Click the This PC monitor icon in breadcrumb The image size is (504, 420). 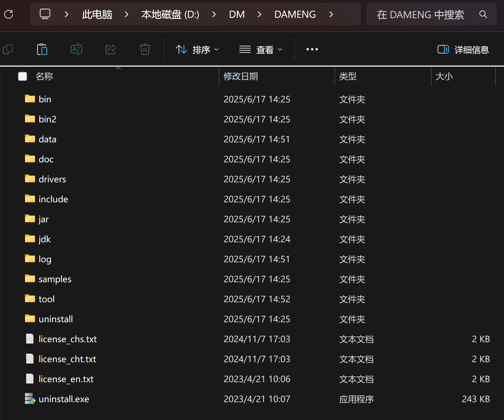pos(45,14)
